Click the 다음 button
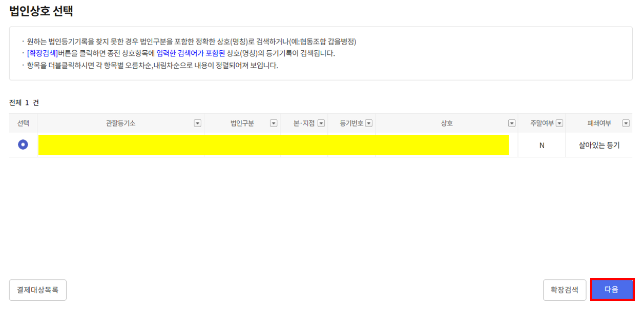This screenshot has width=644, height=310. click(612, 290)
